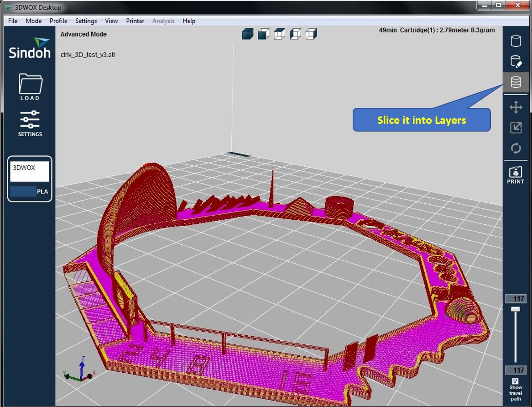Click the layer view slicing icon

point(516,82)
